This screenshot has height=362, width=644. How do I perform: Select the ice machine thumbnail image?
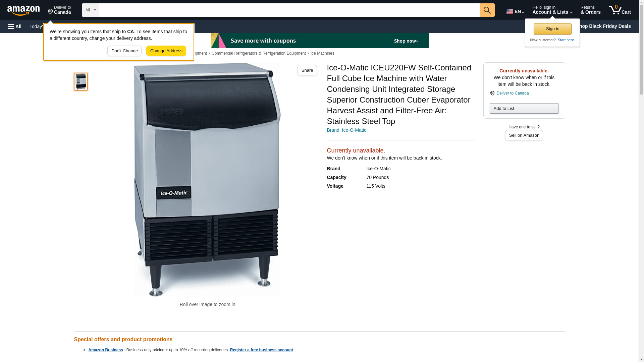click(80, 82)
